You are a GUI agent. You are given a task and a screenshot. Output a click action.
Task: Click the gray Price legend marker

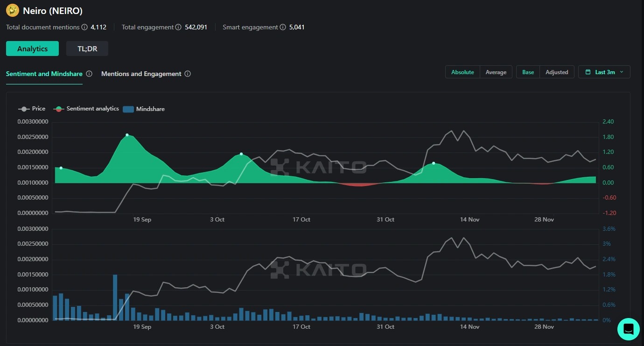pos(23,109)
